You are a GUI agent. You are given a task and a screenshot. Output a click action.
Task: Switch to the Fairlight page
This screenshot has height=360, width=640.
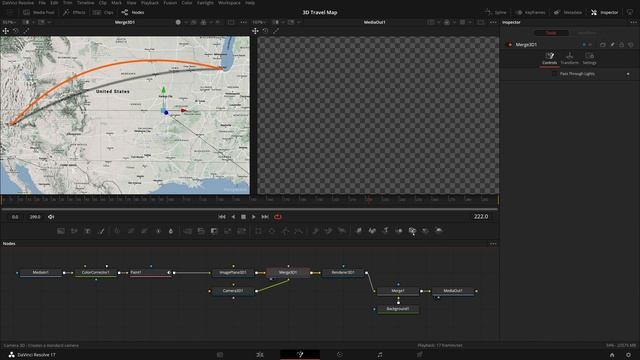pyautogui.click(x=380, y=355)
